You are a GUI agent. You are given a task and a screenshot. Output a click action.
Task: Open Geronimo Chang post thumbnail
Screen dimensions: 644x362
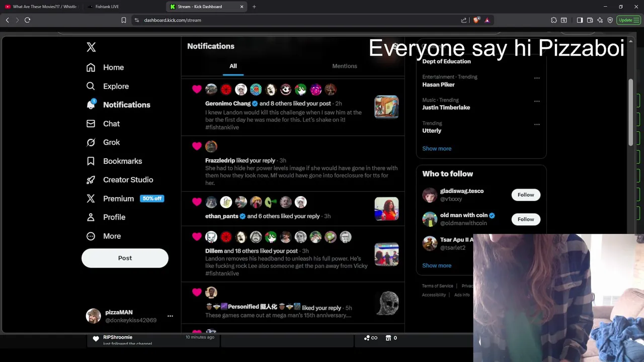coord(386,107)
